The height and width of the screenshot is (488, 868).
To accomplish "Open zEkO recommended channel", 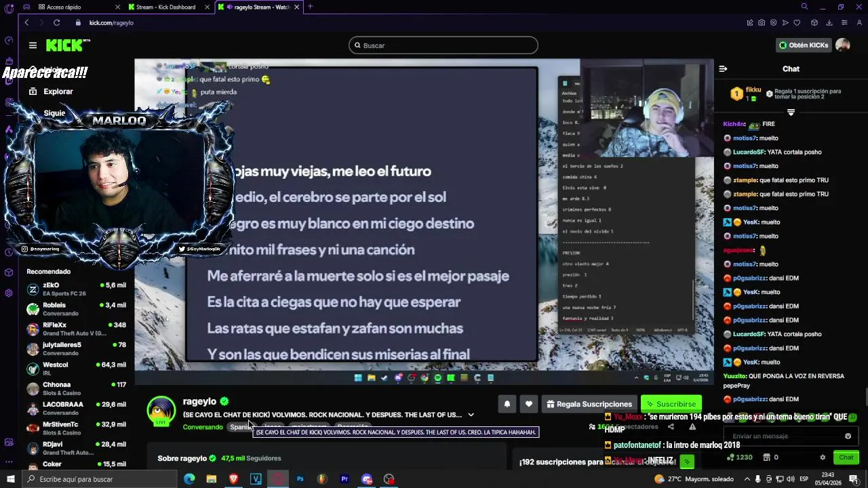I will pyautogui.click(x=77, y=289).
